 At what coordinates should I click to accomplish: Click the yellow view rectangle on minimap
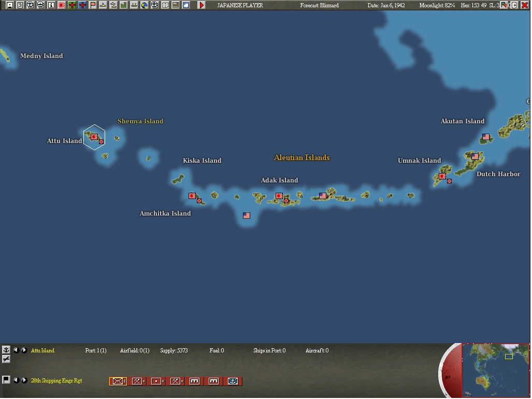click(509, 357)
